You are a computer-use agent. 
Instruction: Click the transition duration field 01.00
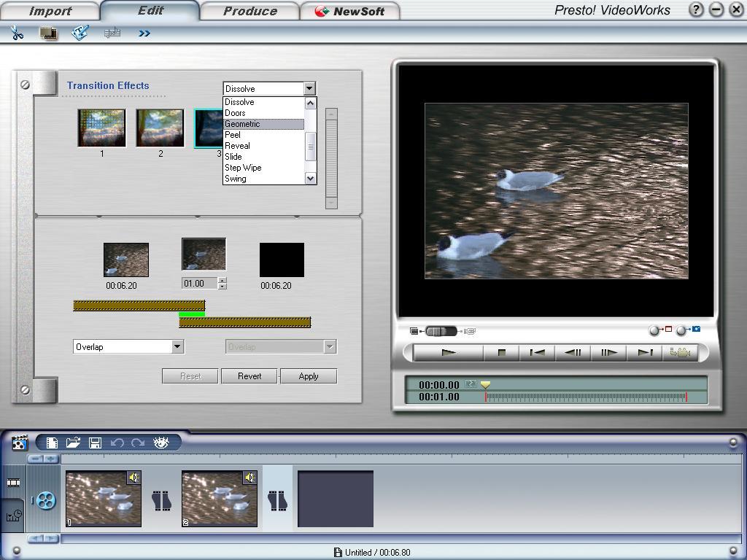click(200, 284)
